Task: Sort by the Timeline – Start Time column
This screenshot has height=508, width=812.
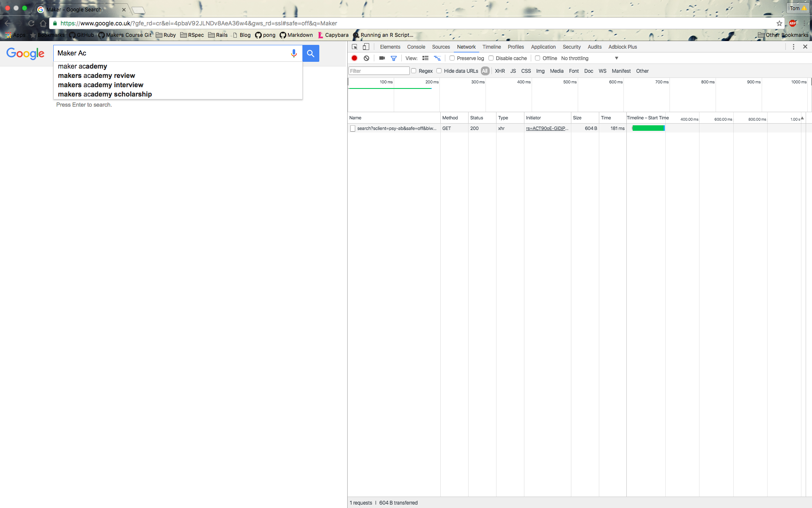Action: pos(647,118)
